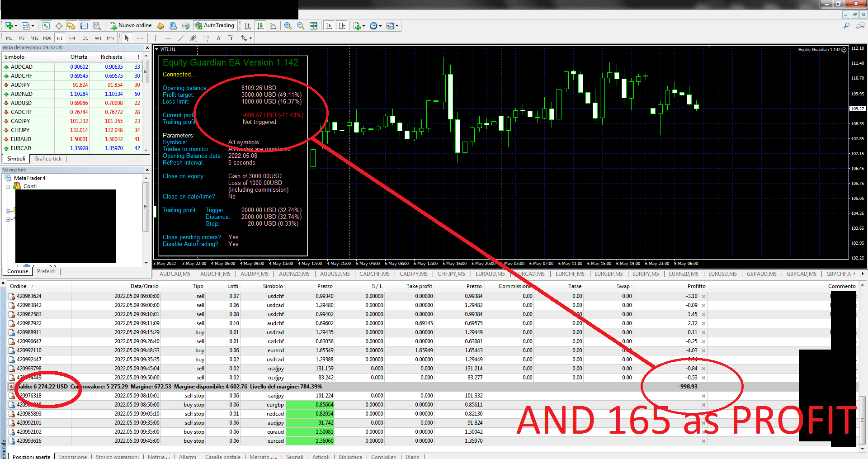This screenshot has width=868, height=459.
Task: Switch chart to candlesticks mode
Action: click(x=260, y=26)
